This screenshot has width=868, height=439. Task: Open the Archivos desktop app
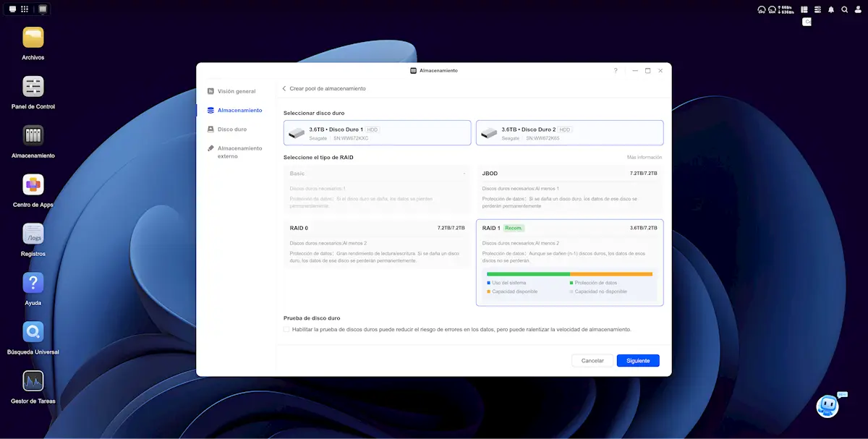[x=33, y=38]
